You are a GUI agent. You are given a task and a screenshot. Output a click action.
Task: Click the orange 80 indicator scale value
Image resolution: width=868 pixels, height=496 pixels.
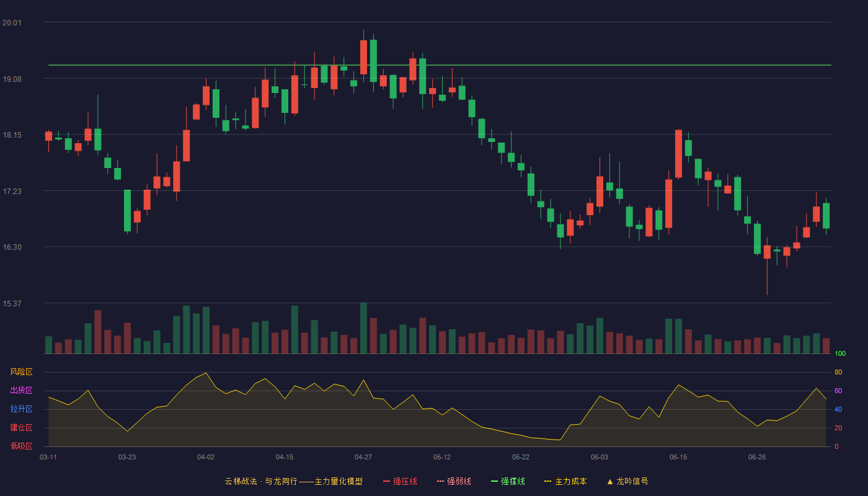click(838, 372)
